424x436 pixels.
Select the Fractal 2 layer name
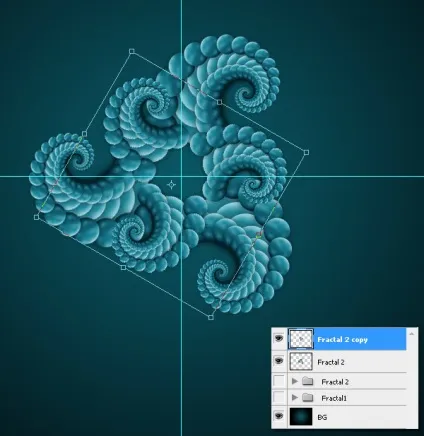[x=331, y=362]
